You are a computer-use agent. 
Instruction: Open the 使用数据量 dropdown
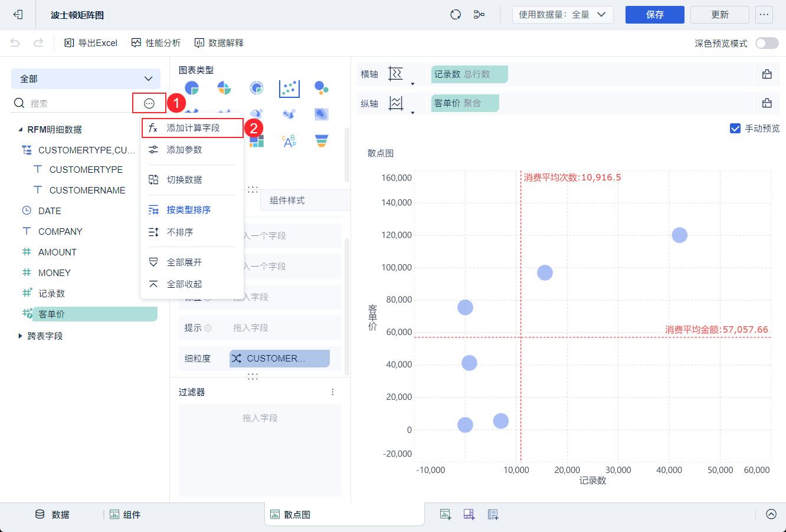(563, 15)
